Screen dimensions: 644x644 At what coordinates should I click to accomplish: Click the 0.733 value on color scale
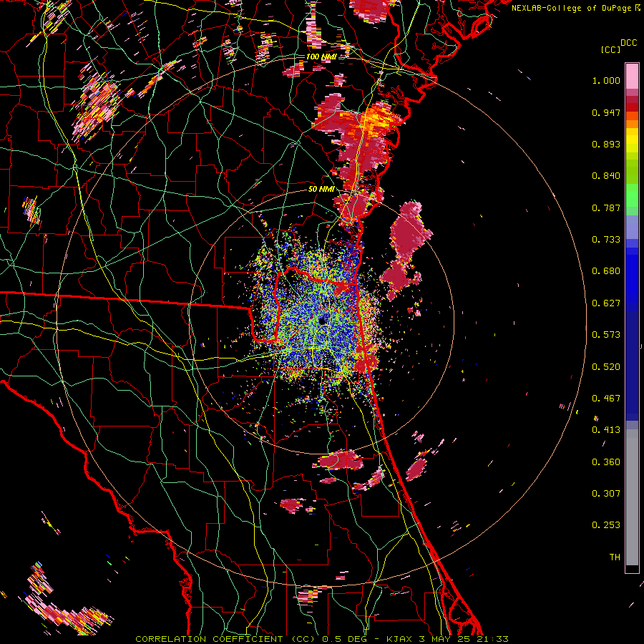[606, 240]
